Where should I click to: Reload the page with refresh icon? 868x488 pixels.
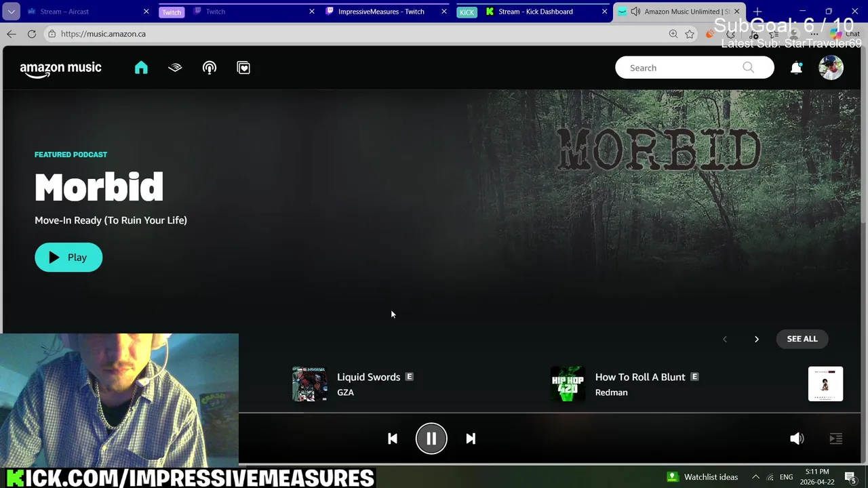tap(32, 34)
